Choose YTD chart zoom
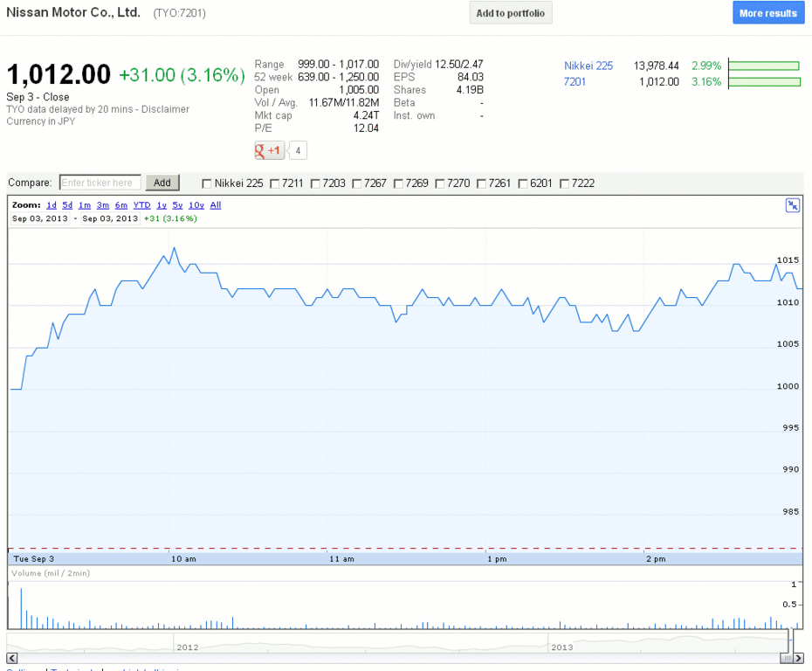The width and height of the screenshot is (812, 671). point(142,205)
